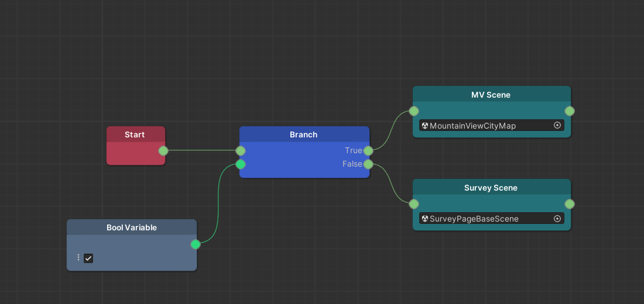Viewport: 644px width, 304px height.
Task: Select the SurveyPageBaseScene scene field
Action: click(x=492, y=219)
